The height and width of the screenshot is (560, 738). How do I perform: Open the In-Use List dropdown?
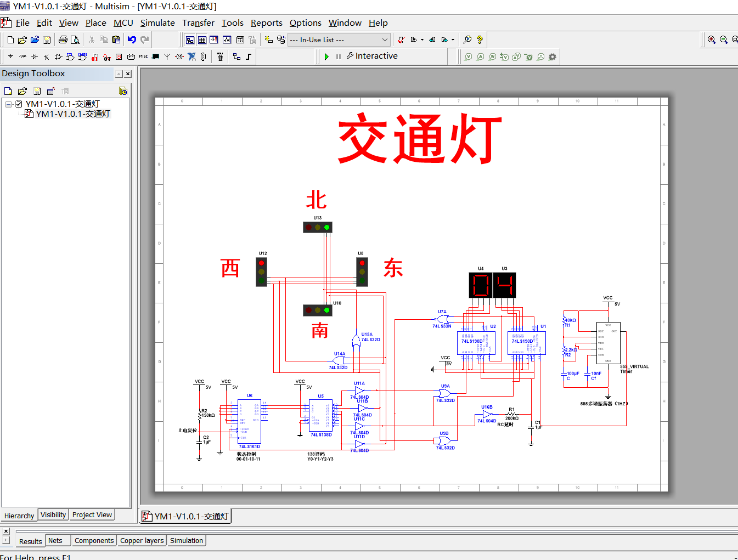[x=385, y=39]
